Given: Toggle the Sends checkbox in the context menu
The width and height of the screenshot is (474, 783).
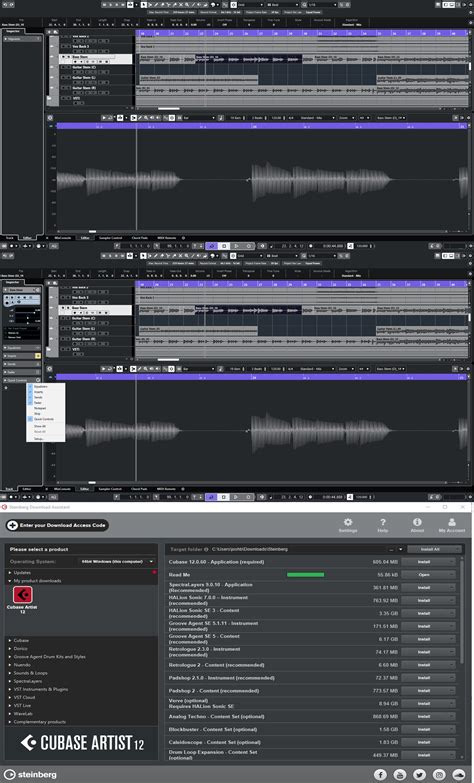Looking at the screenshot, I should pyautogui.click(x=30, y=397).
